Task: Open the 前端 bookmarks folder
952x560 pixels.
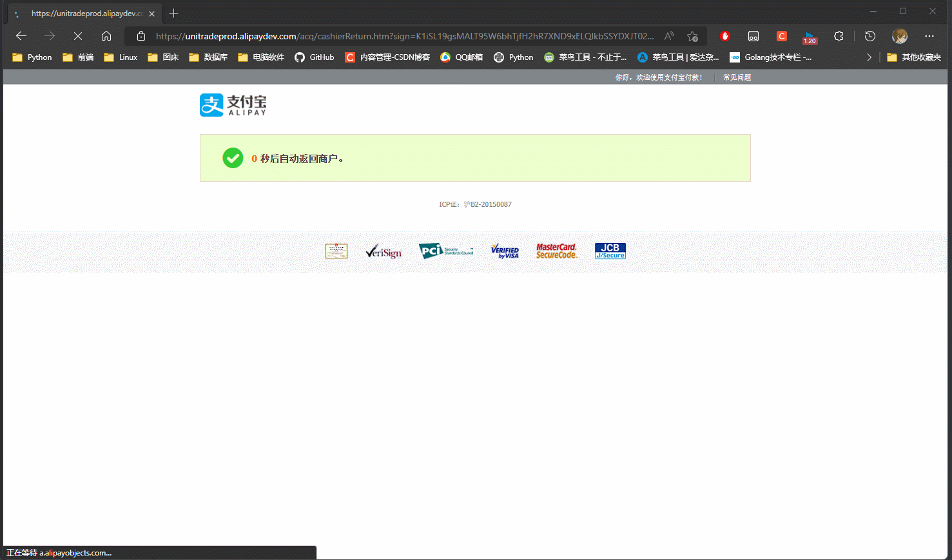Action: [x=78, y=57]
